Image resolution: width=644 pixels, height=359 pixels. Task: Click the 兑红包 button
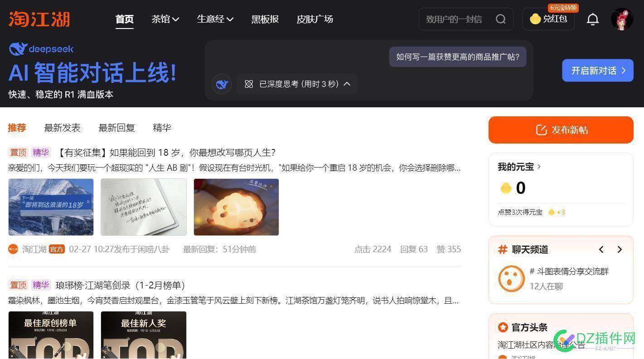tap(548, 19)
